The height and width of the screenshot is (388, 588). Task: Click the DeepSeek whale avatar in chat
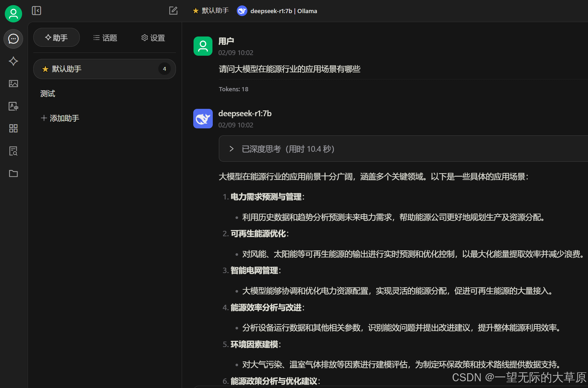coord(203,118)
